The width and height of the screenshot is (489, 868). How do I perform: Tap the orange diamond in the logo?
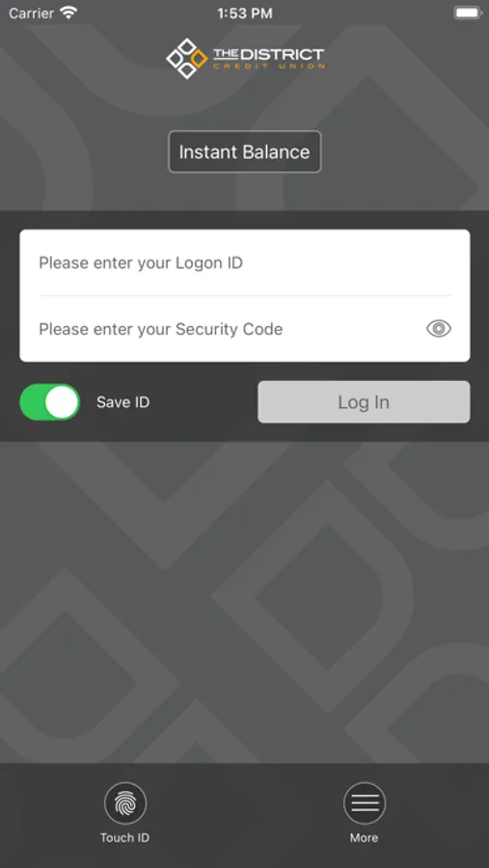click(199, 58)
